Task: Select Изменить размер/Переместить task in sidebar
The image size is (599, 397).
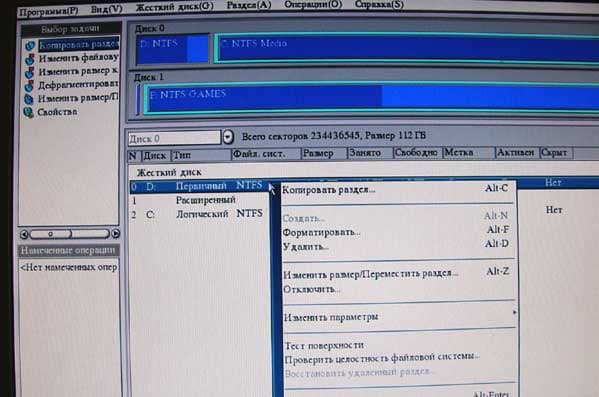Action: 78,98
